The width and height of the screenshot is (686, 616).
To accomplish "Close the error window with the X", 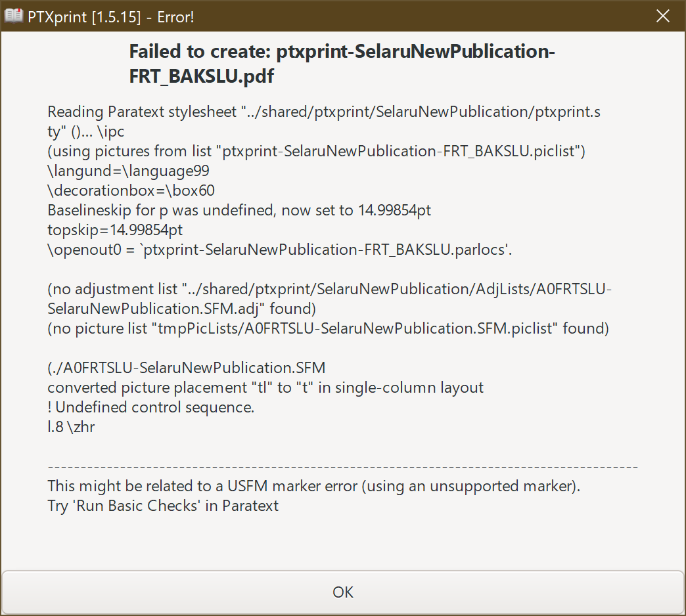I will (x=663, y=16).
